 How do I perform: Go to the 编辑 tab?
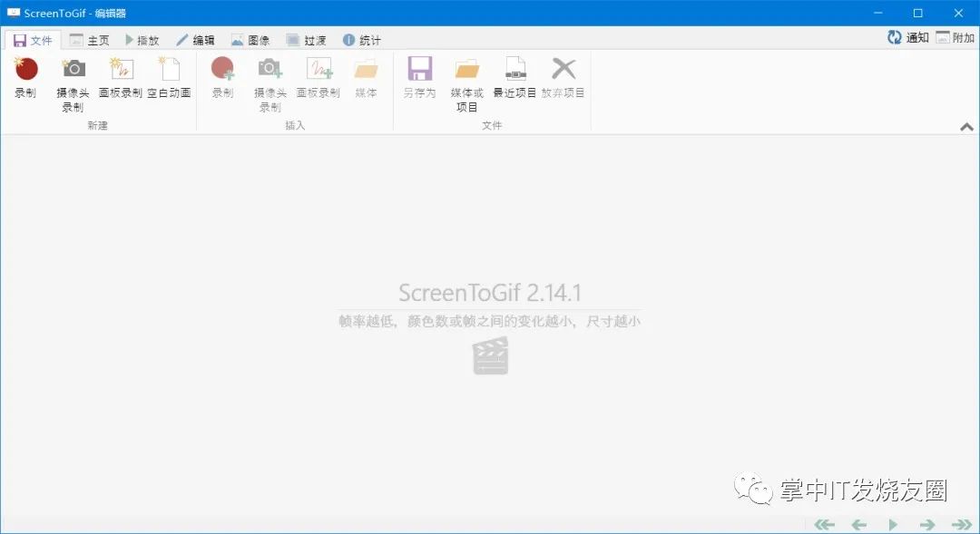(196, 41)
